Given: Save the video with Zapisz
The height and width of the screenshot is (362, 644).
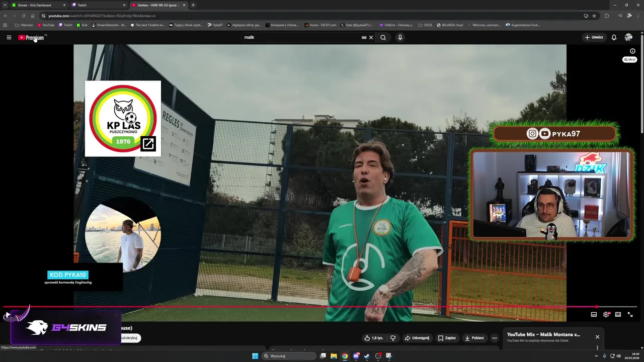Looking at the screenshot, I should pyautogui.click(x=447, y=338).
